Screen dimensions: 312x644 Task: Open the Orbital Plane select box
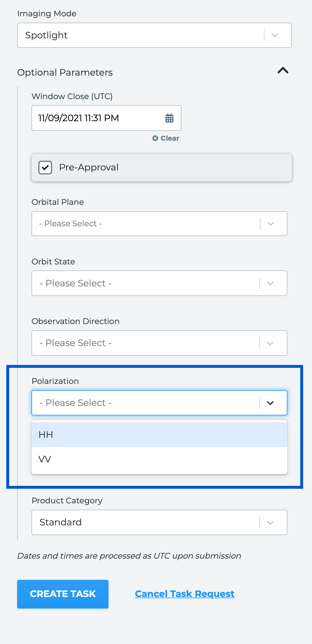pyautogui.click(x=159, y=224)
